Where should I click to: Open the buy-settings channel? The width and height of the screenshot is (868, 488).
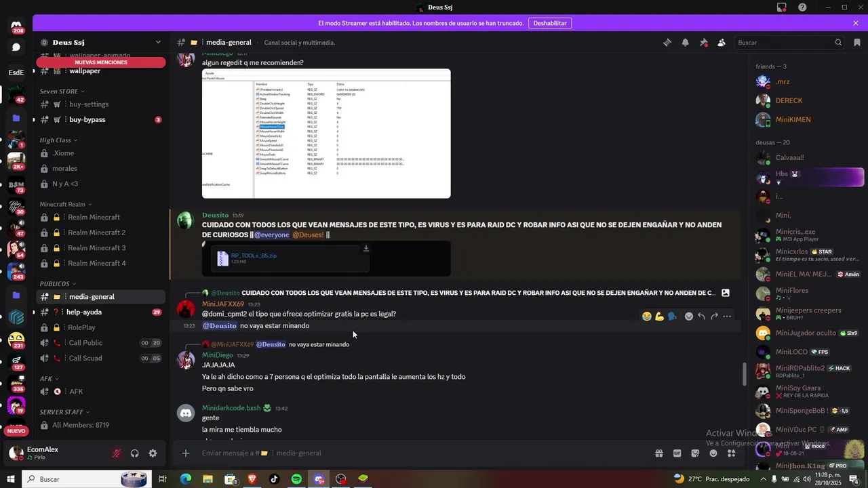[x=101, y=104]
